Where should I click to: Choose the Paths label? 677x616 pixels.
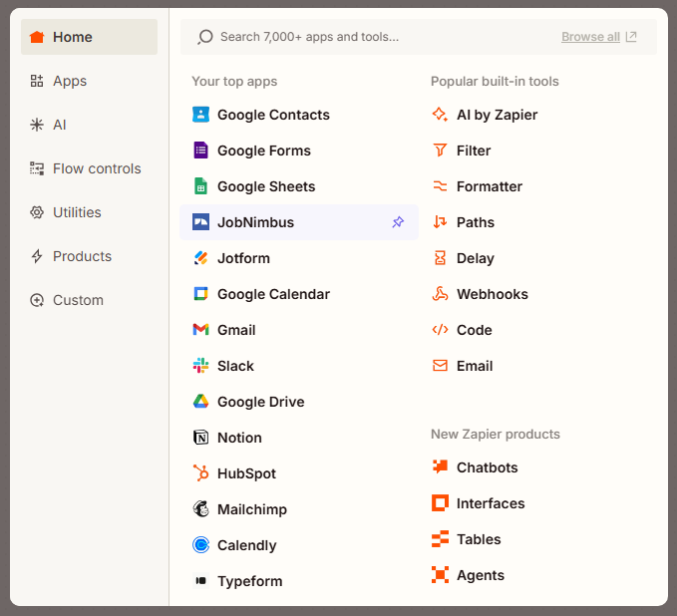(476, 222)
